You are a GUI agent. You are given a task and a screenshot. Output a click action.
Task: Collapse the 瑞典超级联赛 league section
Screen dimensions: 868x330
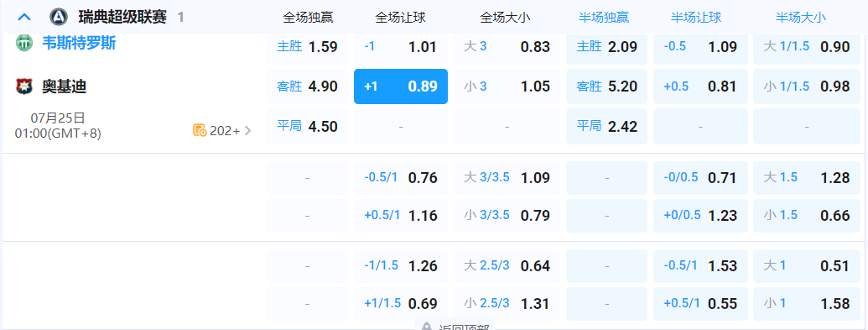23,17
